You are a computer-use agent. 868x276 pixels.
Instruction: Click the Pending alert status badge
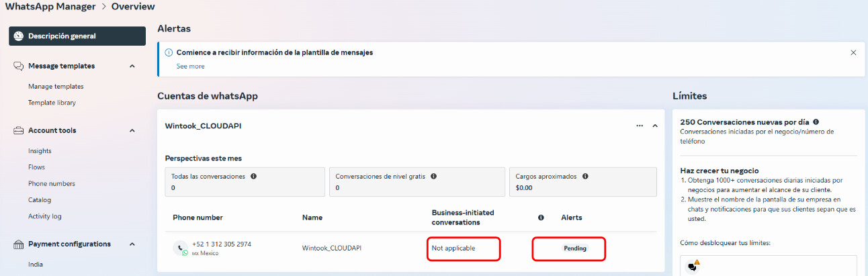click(574, 248)
